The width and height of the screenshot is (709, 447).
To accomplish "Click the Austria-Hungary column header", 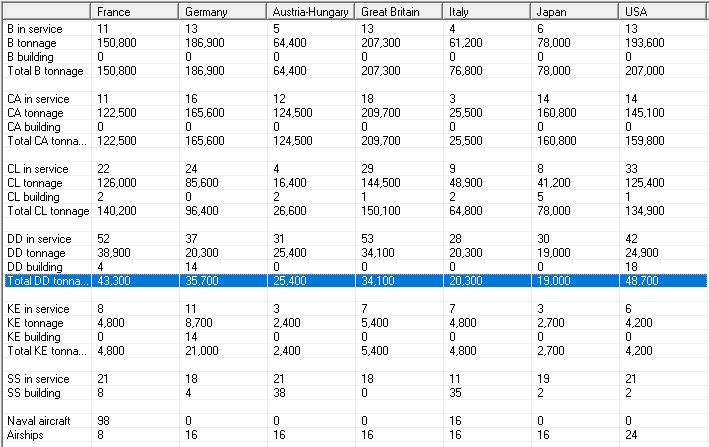I will [311, 11].
